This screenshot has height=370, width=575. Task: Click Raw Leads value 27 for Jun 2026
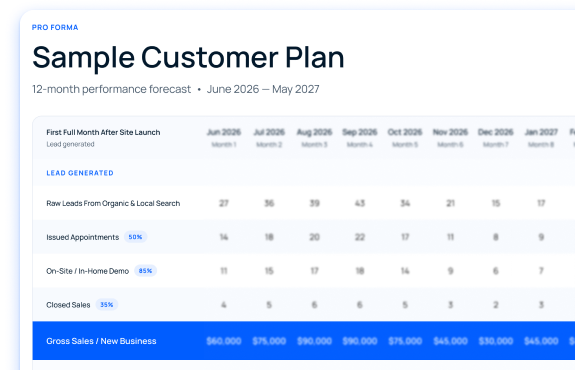224,203
